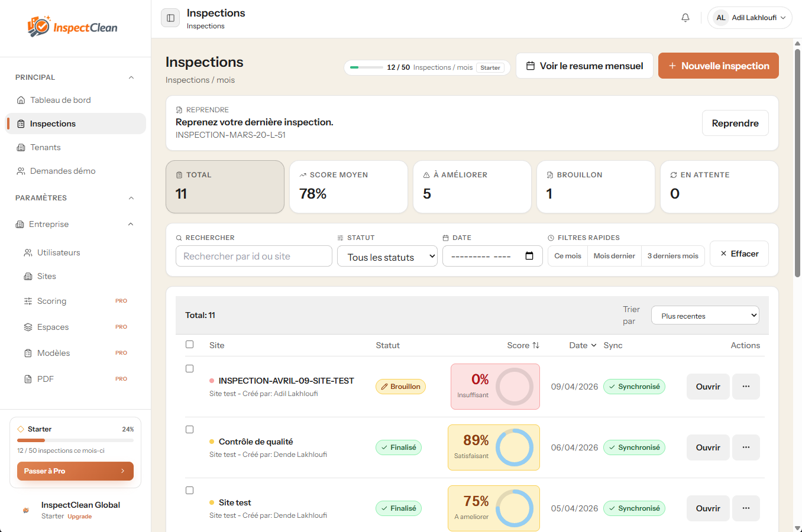This screenshot has width=802, height=532.
Task: Collapse the Entreprise section chevron
Action: [x=131, y=224]
